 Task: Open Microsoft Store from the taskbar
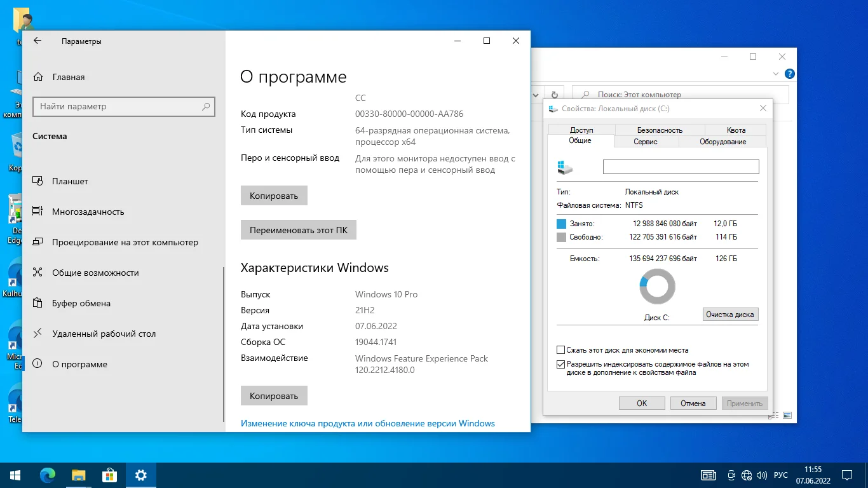click(x=110, y=475)
